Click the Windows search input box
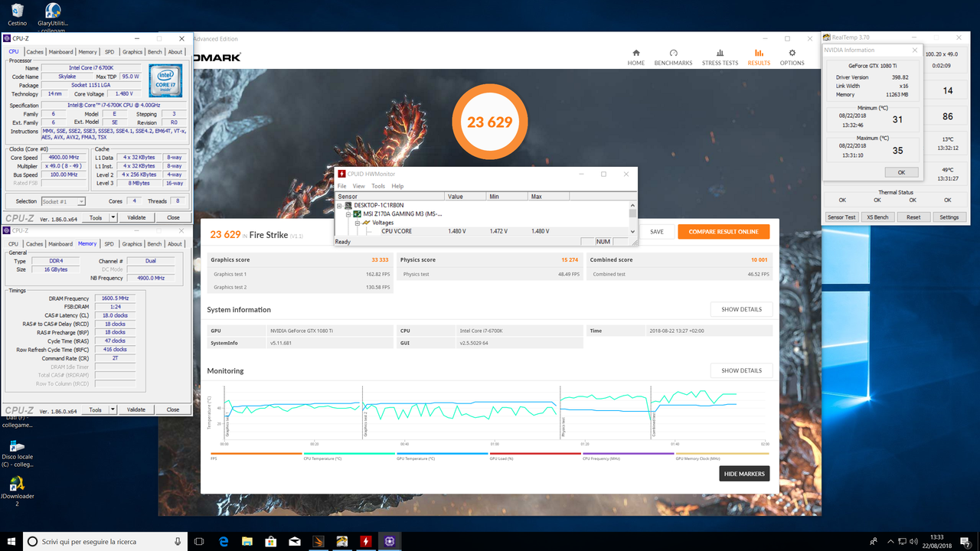 coord(103,541)
